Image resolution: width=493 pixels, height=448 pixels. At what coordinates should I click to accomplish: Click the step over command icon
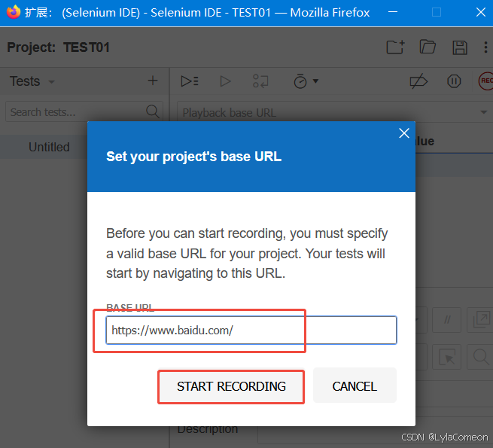coord(260,81)
